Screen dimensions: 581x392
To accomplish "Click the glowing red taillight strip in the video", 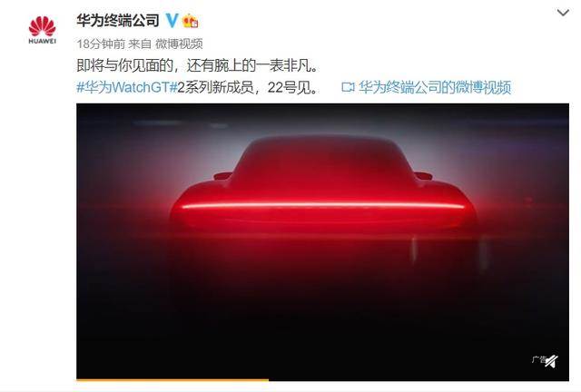I will [322, 206].
